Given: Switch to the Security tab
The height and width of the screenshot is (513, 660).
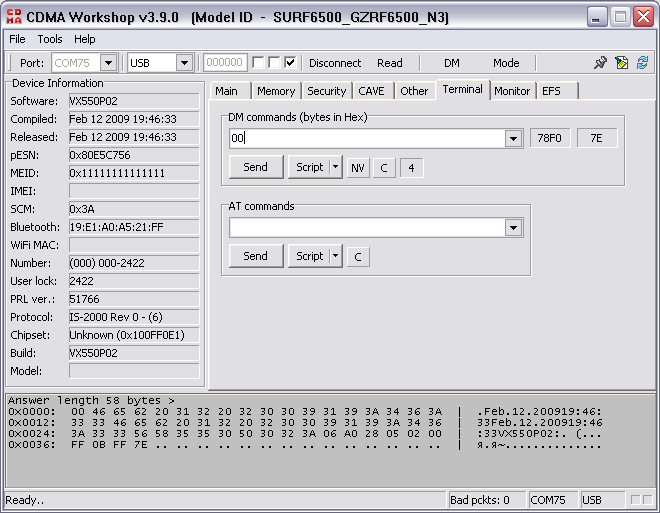Looking at the screenshot, I should 327,91.
